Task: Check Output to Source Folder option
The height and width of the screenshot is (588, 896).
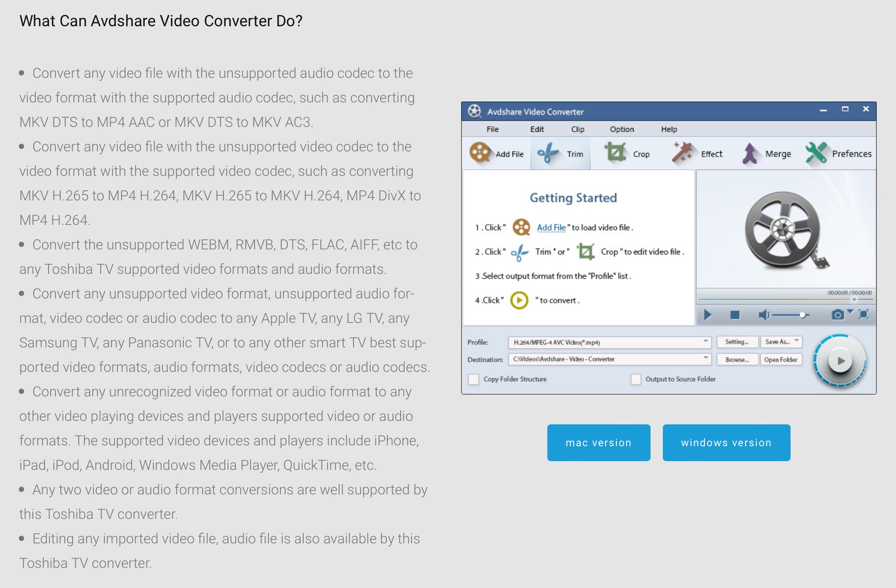Action: tap(636, 379)
